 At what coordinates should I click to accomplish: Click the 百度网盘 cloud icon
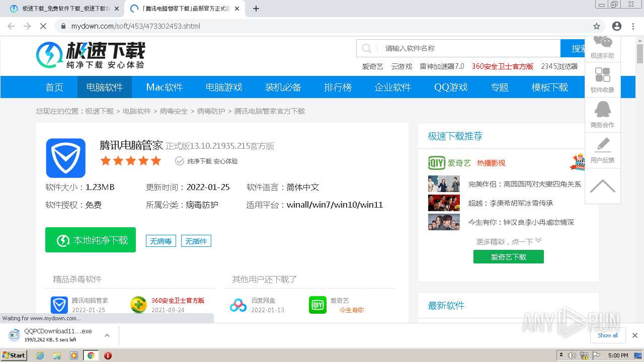[238, 305]
